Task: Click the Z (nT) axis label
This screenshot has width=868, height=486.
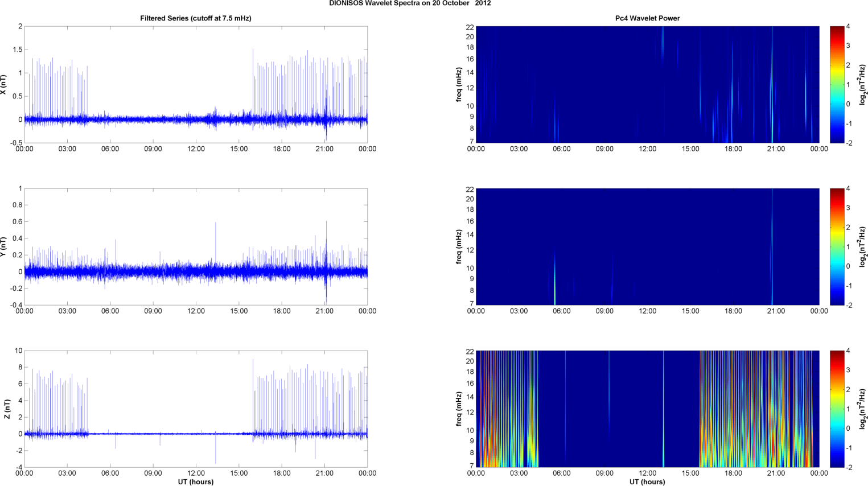Action: pos(7,409)
